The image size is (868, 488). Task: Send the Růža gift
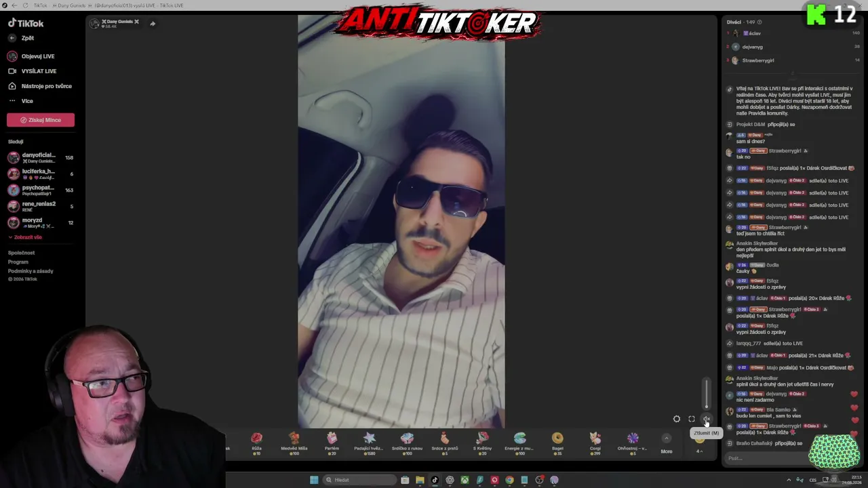[x=256, y=443]
